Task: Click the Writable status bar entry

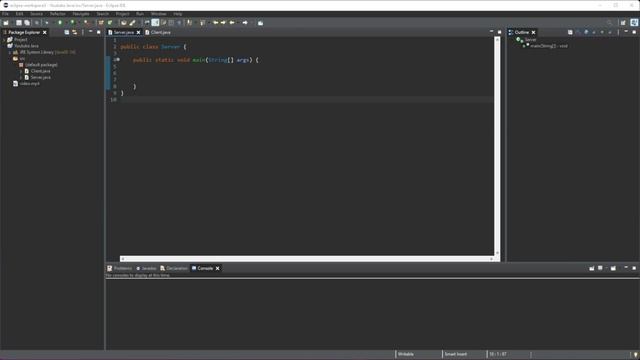Action: 406,354
